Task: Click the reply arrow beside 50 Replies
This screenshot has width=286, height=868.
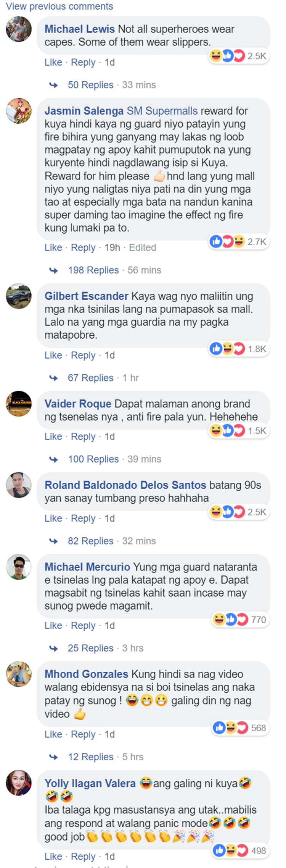Action: [54, 85]
